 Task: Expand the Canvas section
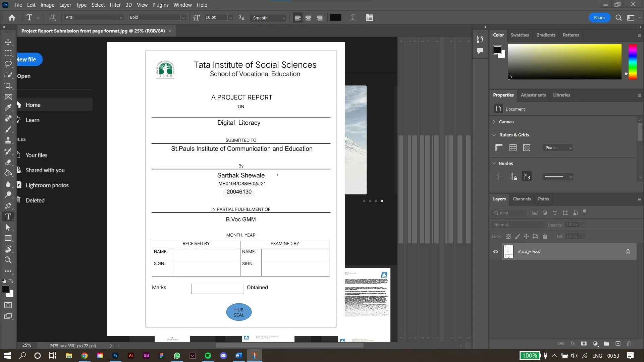(x=494, y=122)
